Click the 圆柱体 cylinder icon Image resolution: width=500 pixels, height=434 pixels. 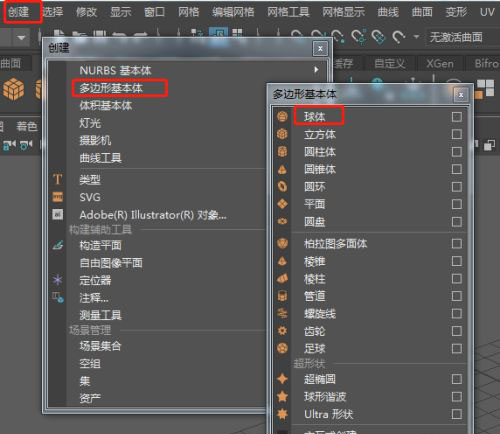[282, 152]
